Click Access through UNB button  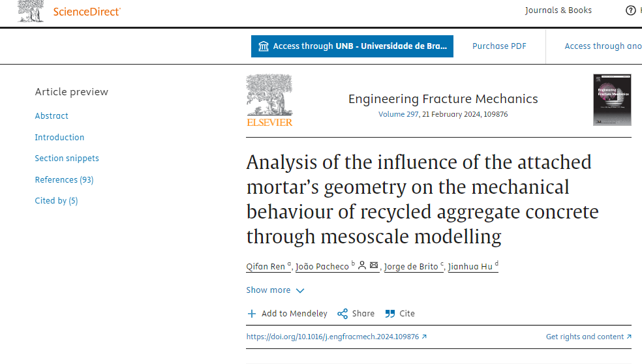(352, 46)
